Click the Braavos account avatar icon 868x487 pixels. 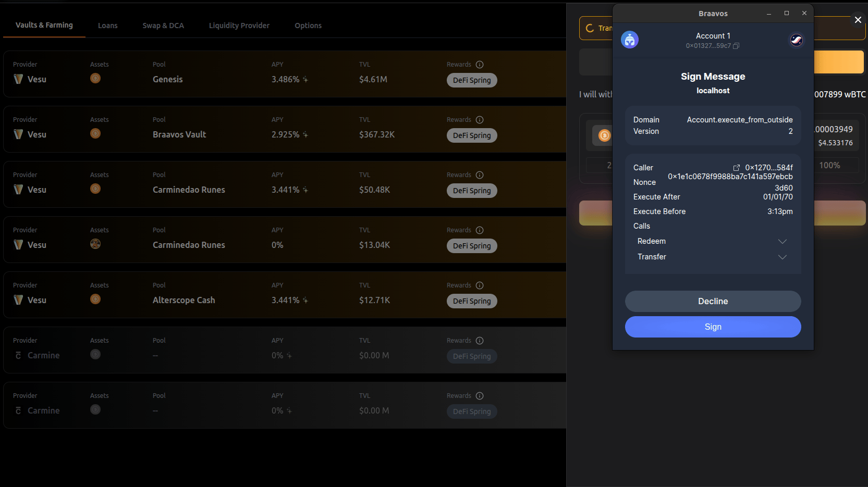pos(630,40)
